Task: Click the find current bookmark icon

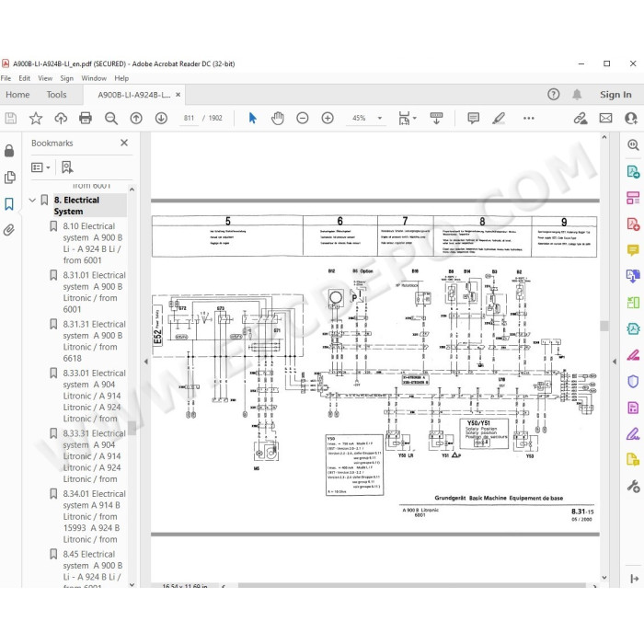Action: pyautogui.click(x=67, y=167)
